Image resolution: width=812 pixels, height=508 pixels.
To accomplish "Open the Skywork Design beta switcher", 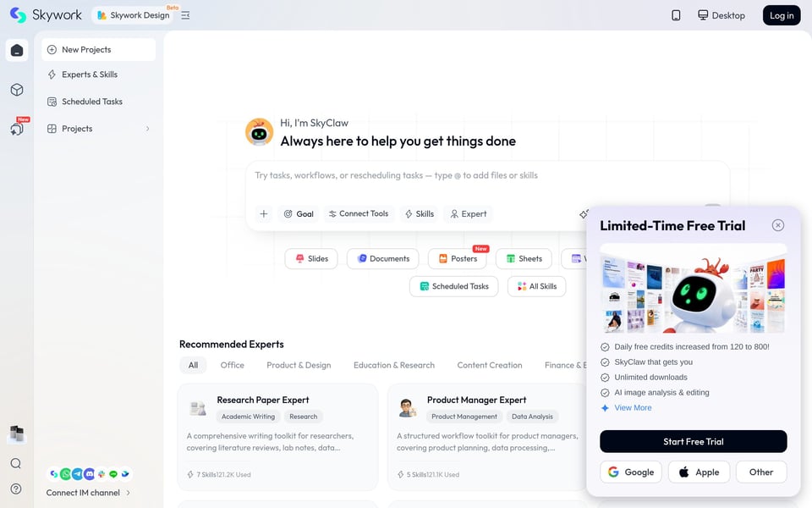I will click(x=134, y=15).
